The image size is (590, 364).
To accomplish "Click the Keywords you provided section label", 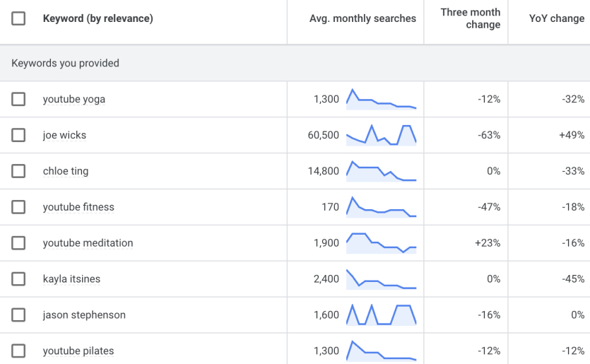I will pos(65,63).
